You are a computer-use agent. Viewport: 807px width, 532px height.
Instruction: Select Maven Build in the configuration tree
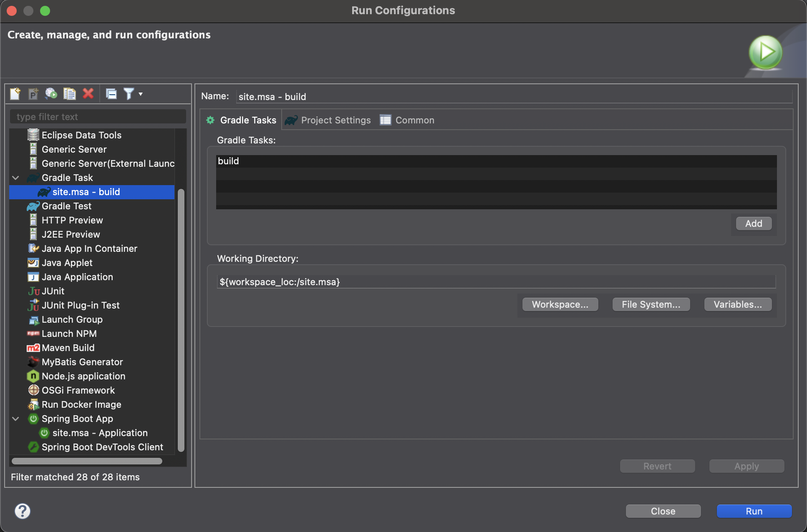pos(68,348)
